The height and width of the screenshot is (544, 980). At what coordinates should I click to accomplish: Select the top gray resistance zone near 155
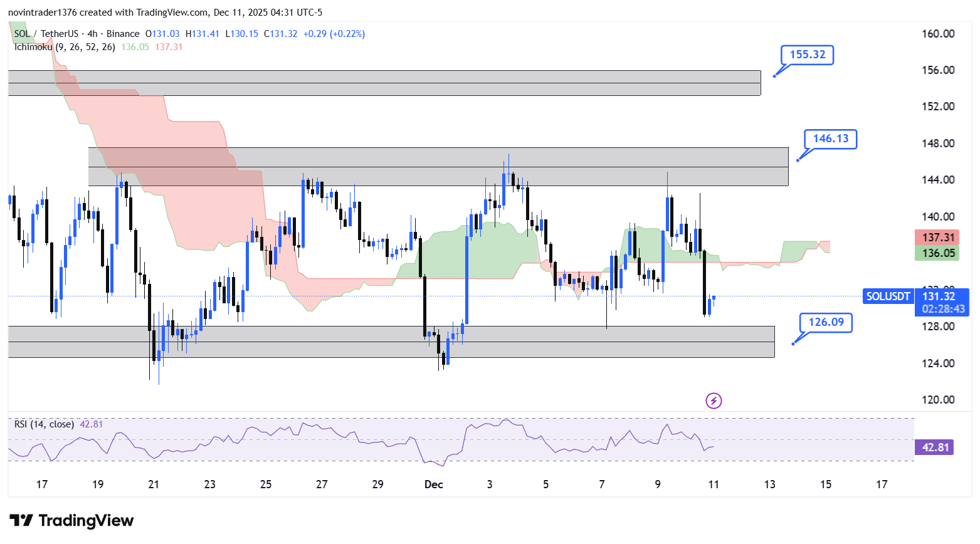[x=384, y=83]
